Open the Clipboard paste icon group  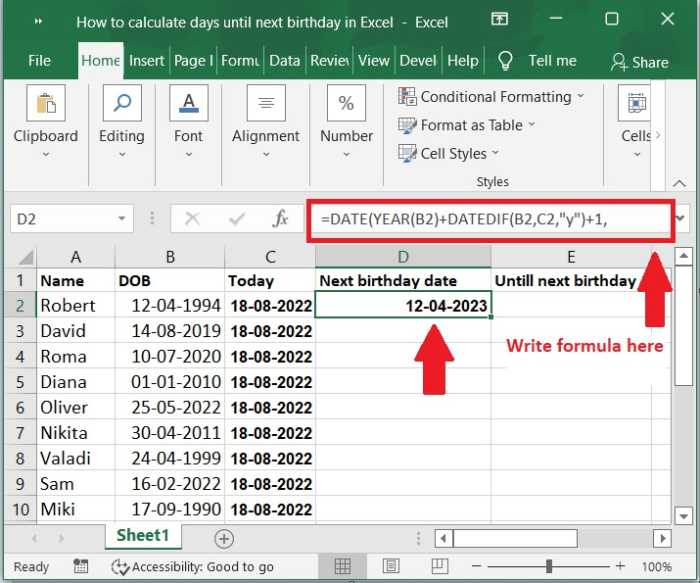coord(45,105)
